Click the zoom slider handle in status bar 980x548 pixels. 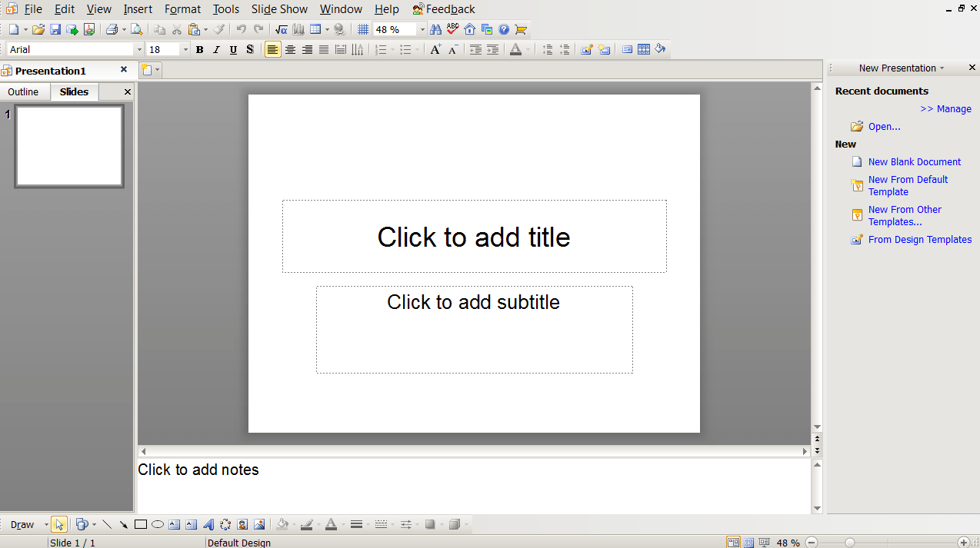(850, 543)
